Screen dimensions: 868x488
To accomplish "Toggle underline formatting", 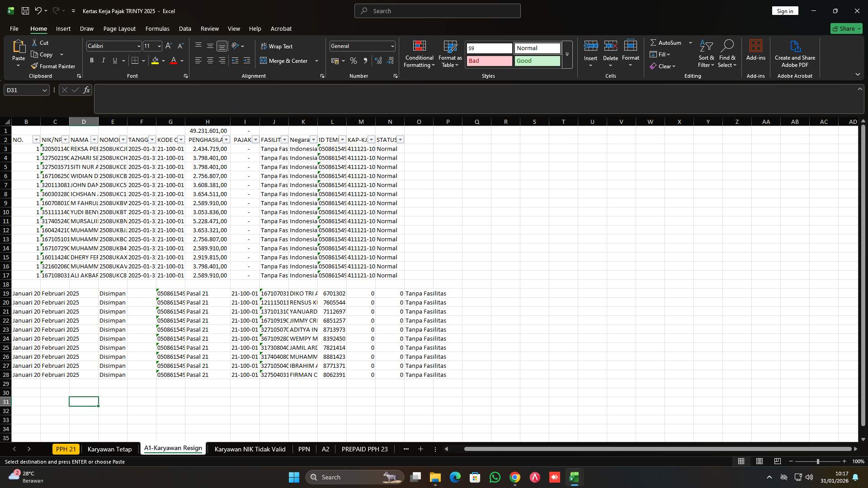I will coord(114,60).
